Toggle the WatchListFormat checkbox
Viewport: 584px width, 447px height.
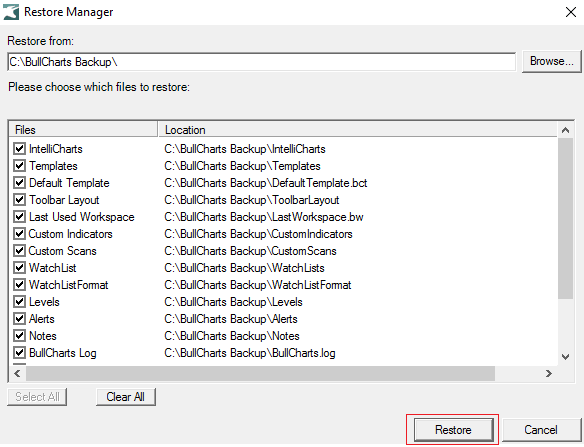pyautogui.click(x=19, y=285)
